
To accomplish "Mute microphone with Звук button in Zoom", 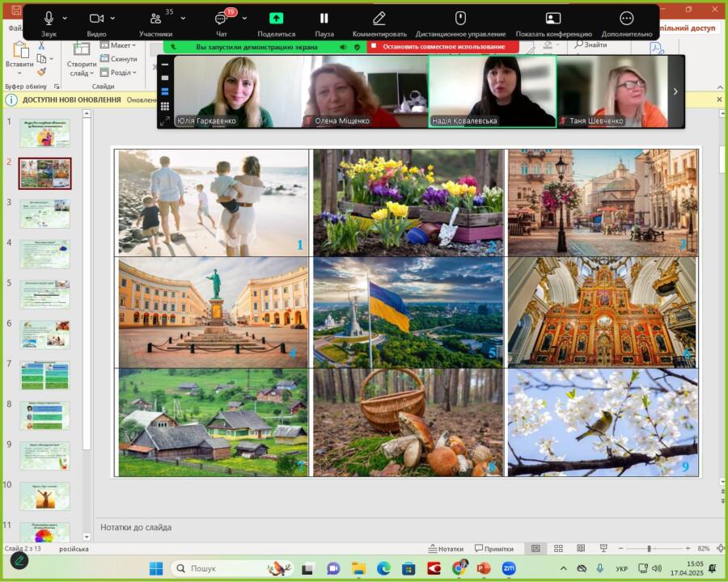I will click(x=49, y=23).
